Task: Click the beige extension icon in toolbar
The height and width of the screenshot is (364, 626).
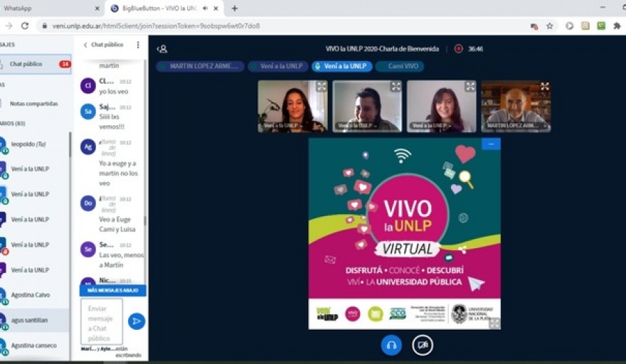Action: coord(585,26)
